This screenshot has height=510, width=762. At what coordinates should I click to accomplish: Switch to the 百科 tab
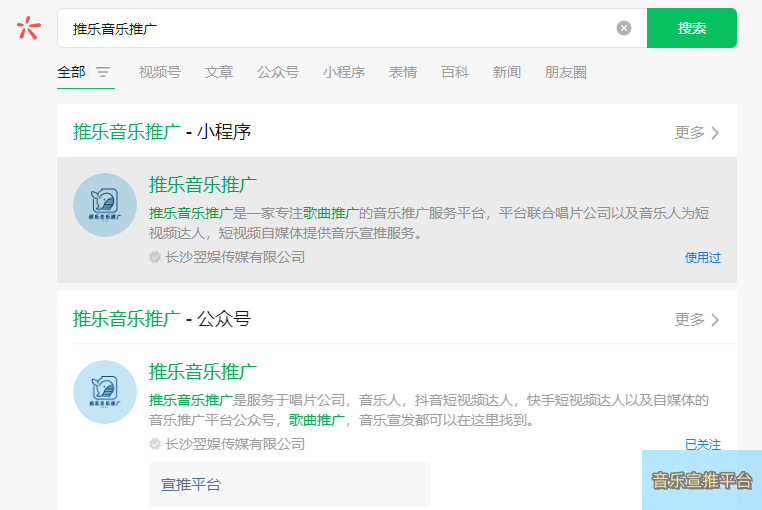(x=455, y=72)
